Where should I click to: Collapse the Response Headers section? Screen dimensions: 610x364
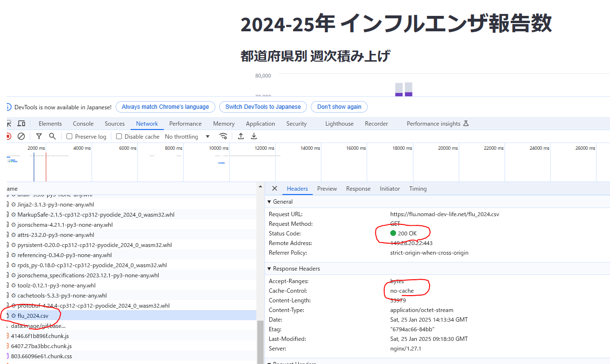tap(269, 269)
